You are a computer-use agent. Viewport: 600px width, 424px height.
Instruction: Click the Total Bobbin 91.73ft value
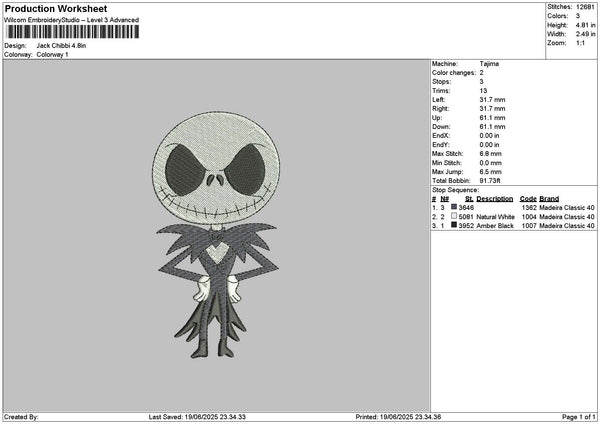(490, 181)
